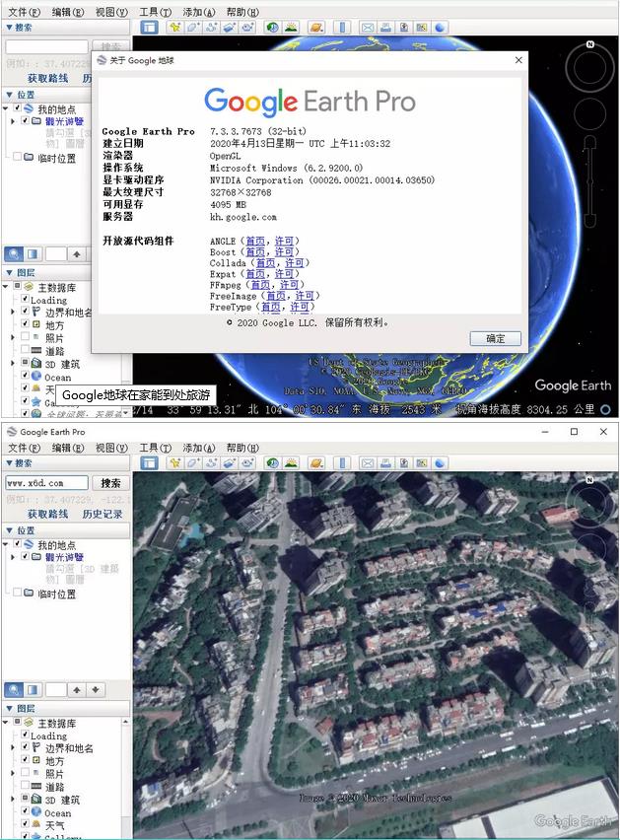Select Add Polygon tool in satellite-view window
620x840 pixels.
click(193, 462)
